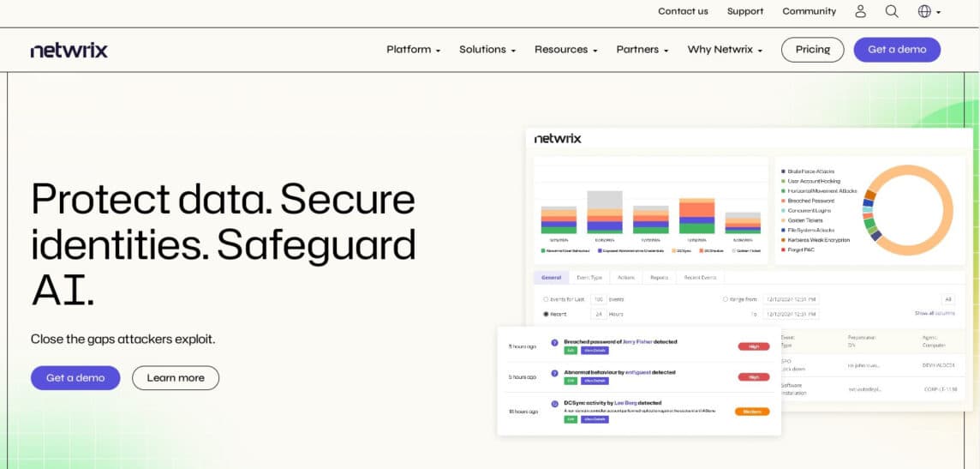Open the Reports tab

[659, 278]
